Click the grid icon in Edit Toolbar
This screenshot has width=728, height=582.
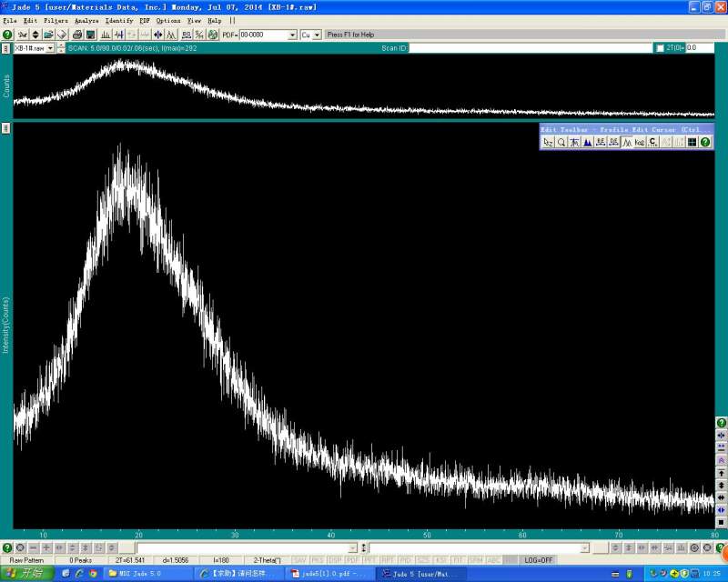692,142
